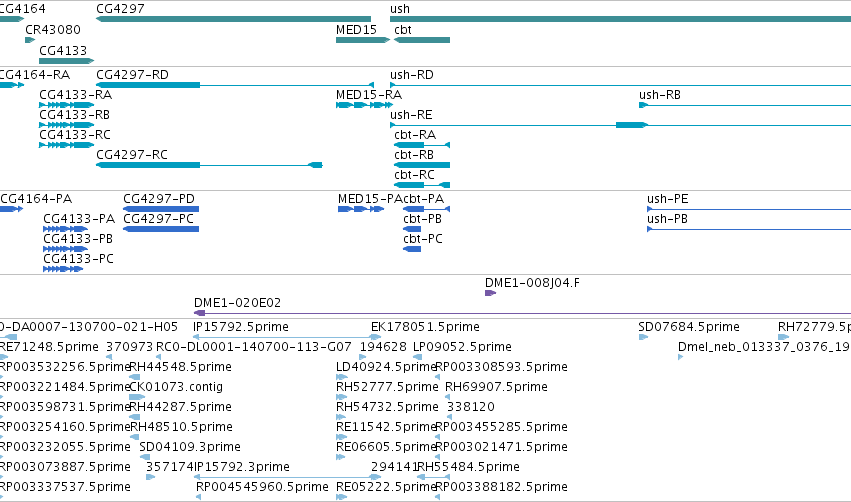Select the CG4297 gene bar
Screen dimensions: 851x502
pos(233,19)
